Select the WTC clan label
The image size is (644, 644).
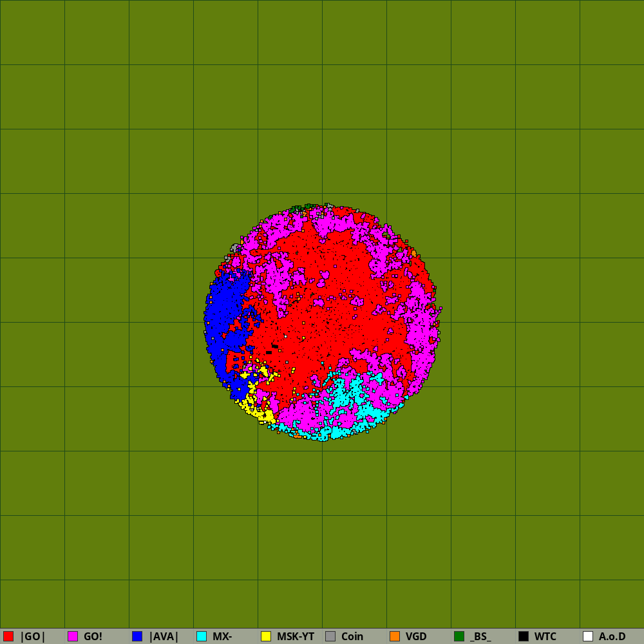[545, 637]
